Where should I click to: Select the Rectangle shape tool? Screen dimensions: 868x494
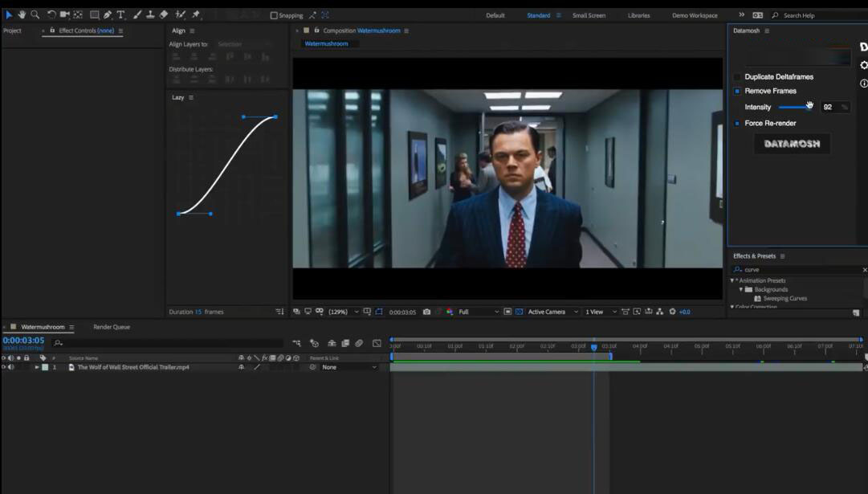[x=95, y=15]
